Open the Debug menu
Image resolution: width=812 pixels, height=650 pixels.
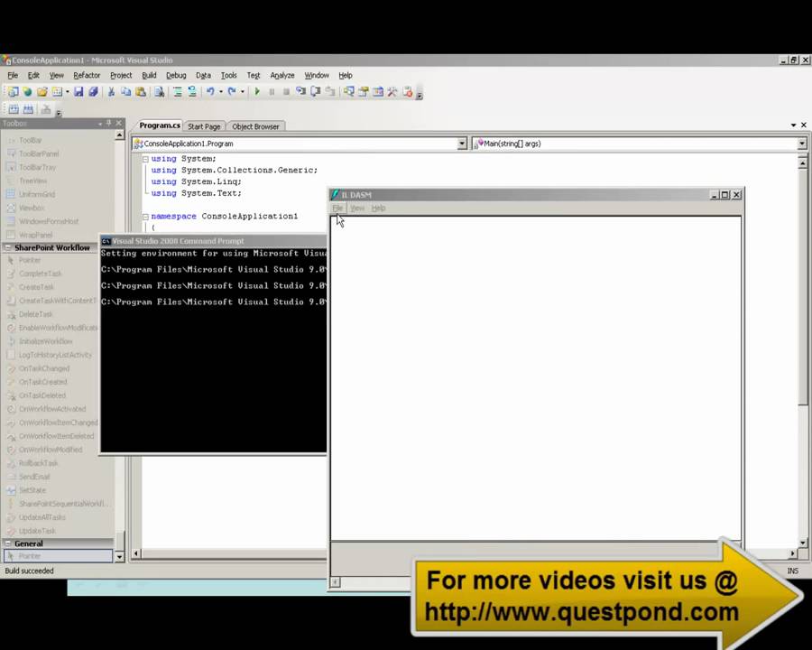pos(176,75)
